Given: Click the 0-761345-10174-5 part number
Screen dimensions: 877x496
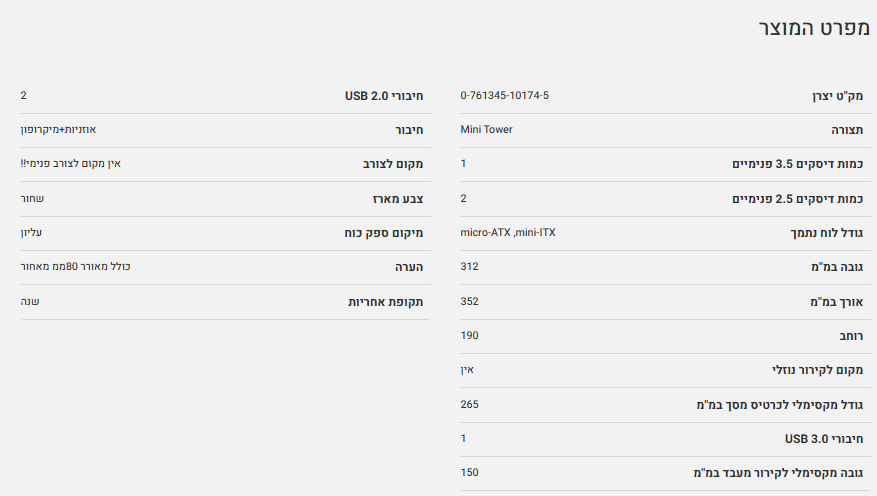Looking at the screenshot, I should coord(504,95).
